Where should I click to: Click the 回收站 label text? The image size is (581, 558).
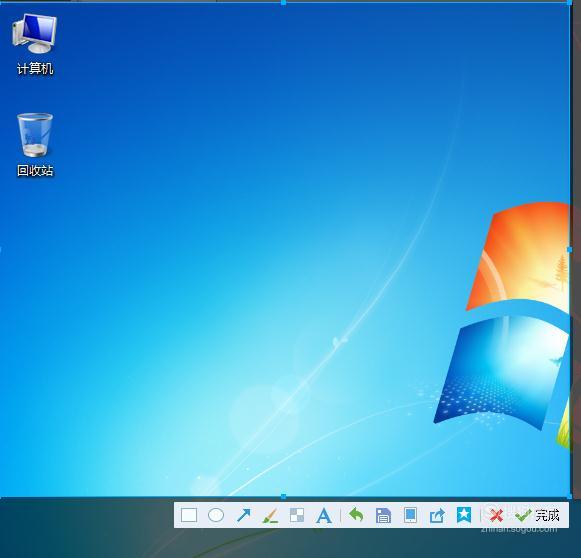pos(35,170)
